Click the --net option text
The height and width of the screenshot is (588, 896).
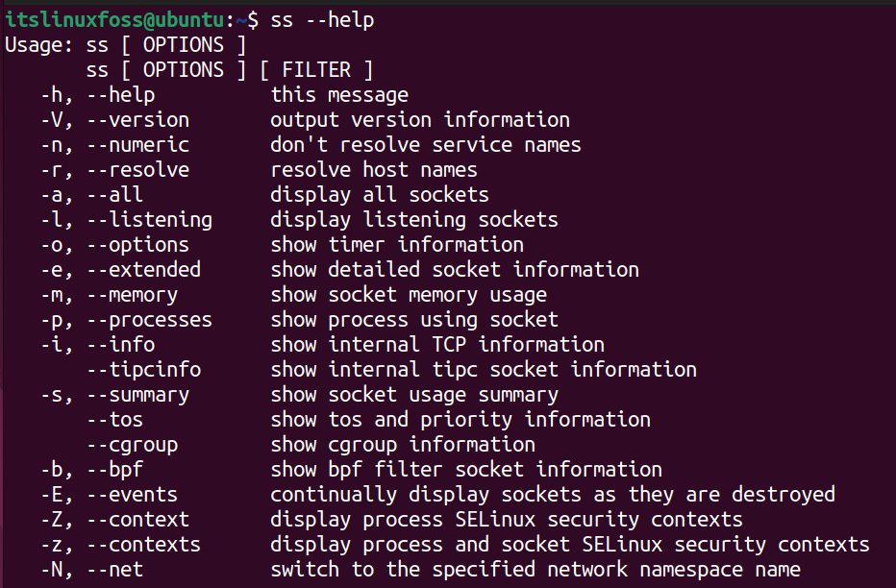tap(114, 570)
